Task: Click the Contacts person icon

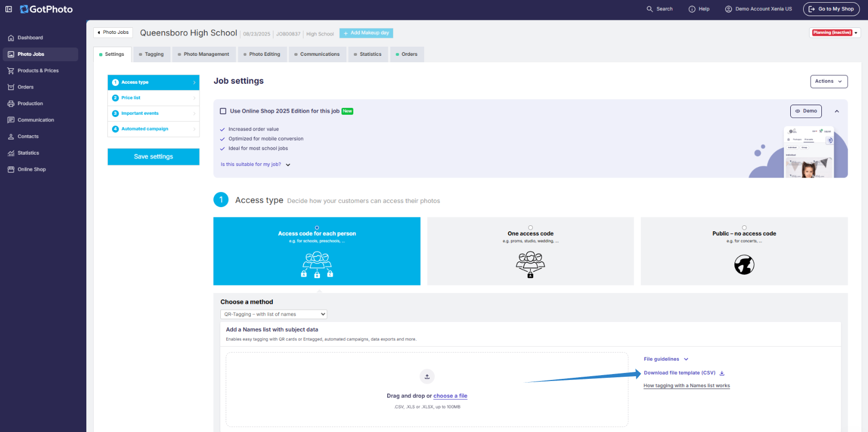Action: 11,137
